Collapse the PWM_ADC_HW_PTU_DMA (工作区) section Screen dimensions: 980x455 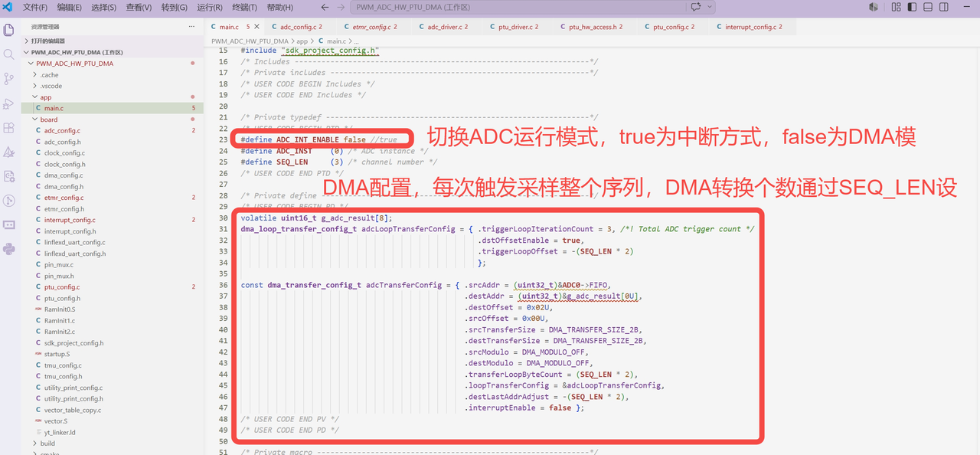coord(113,52)
